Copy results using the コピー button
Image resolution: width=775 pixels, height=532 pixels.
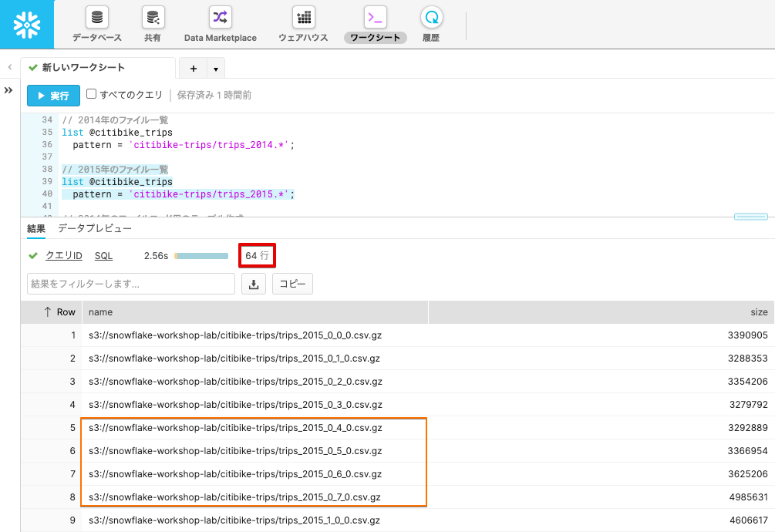click(293, 284)
